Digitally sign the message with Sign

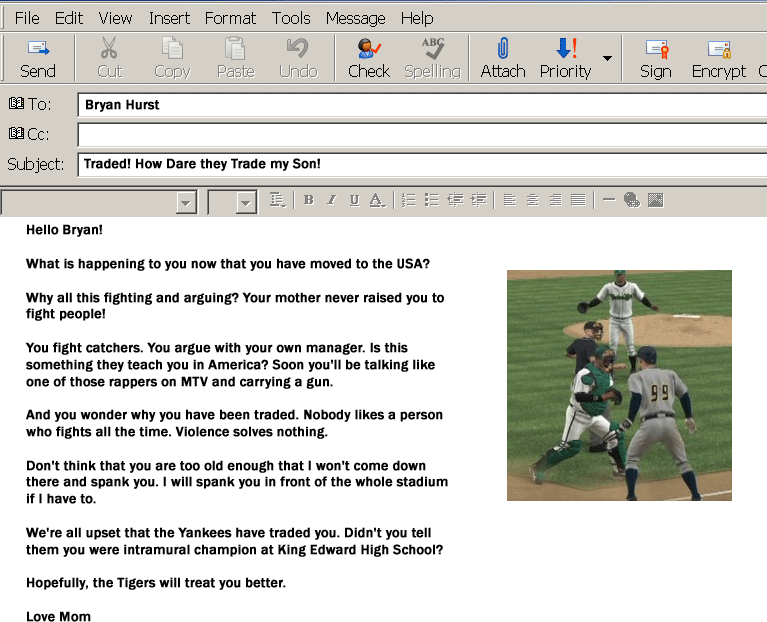point(655,58)
